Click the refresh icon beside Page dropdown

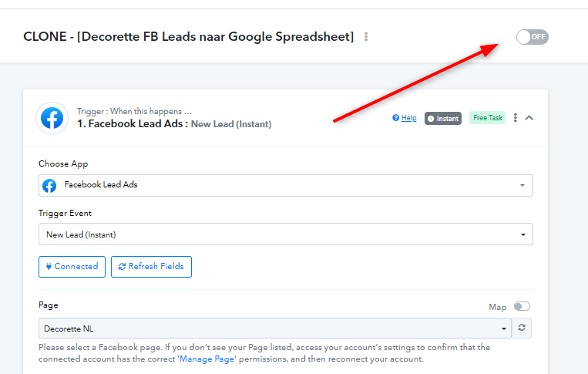pyautogui.click(x=522, y=328)
